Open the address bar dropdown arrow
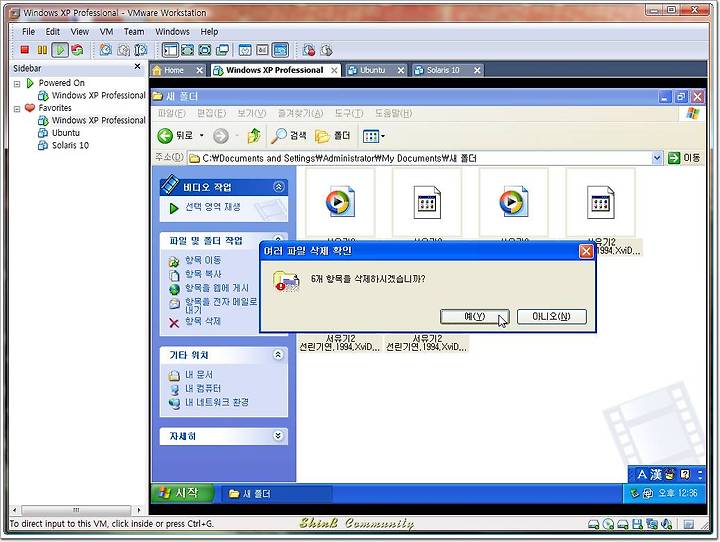The width and height of the screenshot is (720, 542). pos(657,158)
